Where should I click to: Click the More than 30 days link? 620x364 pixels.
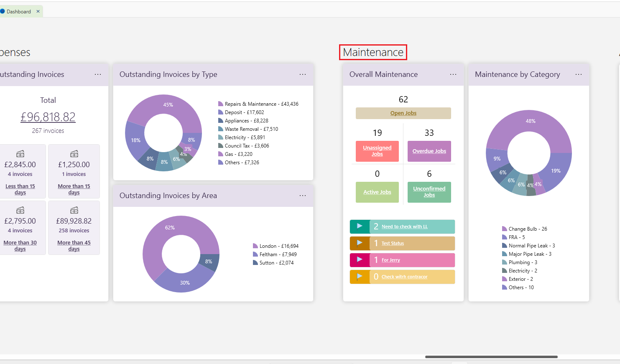pyautogui.click(x=20, y=246)
